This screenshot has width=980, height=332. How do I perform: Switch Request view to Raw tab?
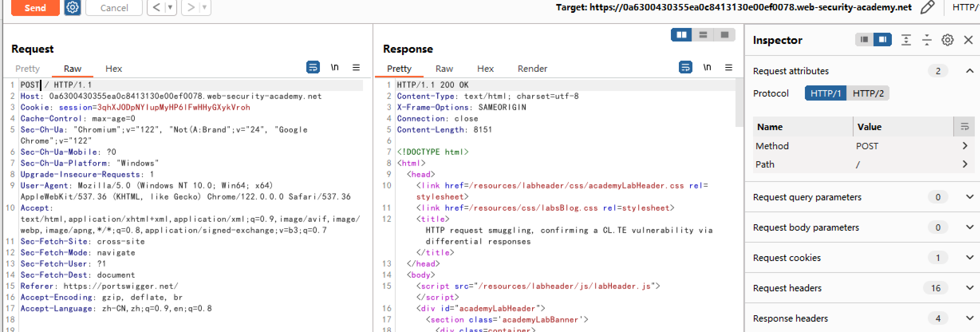click(73, 69)
